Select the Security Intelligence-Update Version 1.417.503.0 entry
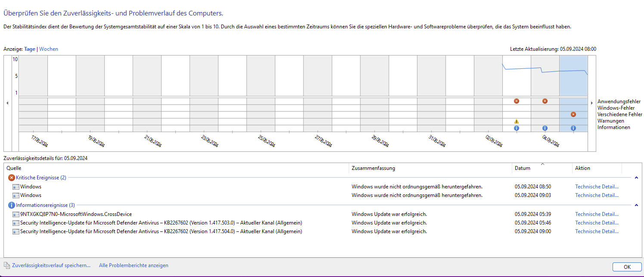Image resolution: width=644 pixels, height=277 pixels. pos(161,223)
